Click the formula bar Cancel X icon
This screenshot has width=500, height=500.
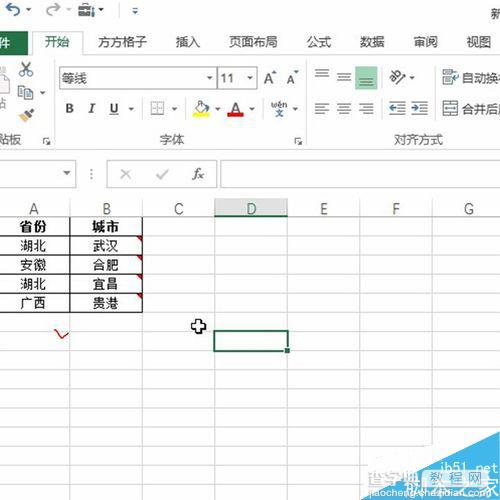(x=126, y=174)
